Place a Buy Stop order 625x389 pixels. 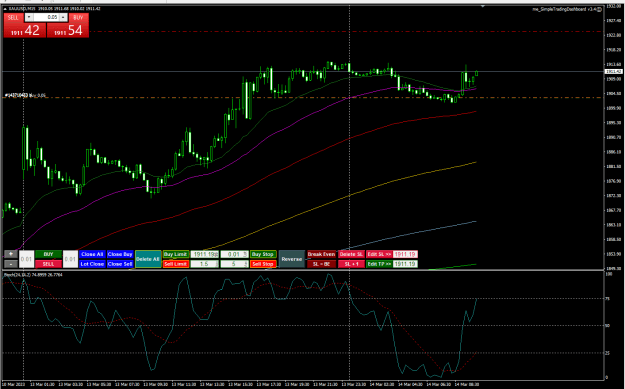click(263, 254)
